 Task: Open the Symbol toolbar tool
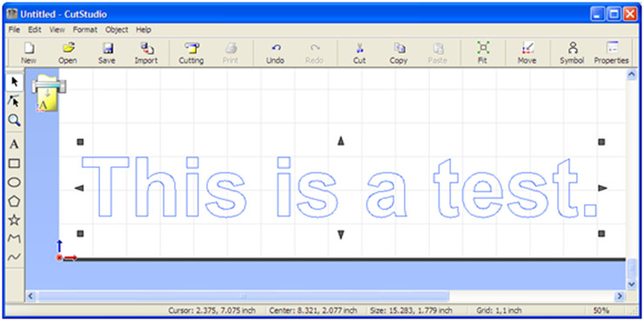(572, 52)
